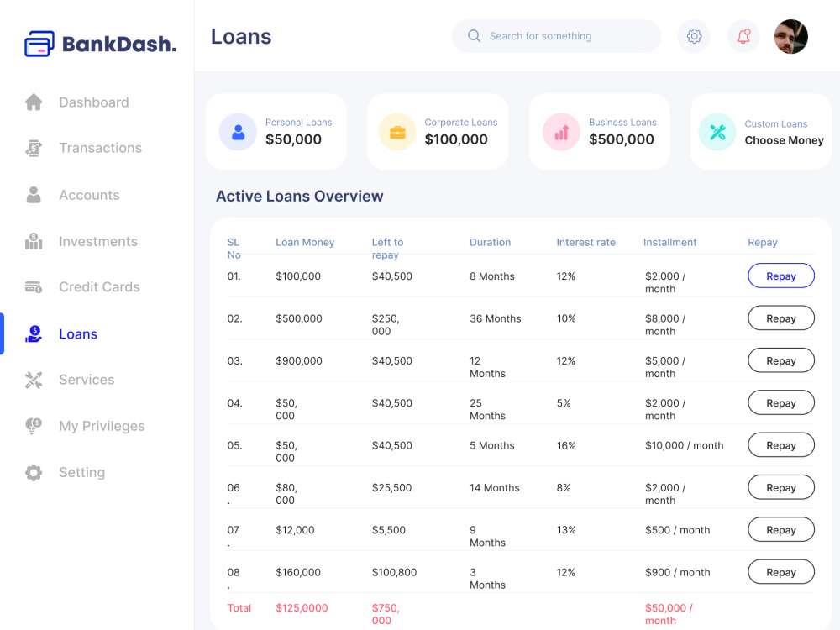Screen dimensions: 840x630
Task: Click the Accounts person icon in sidebar
Action: (34, 195)
